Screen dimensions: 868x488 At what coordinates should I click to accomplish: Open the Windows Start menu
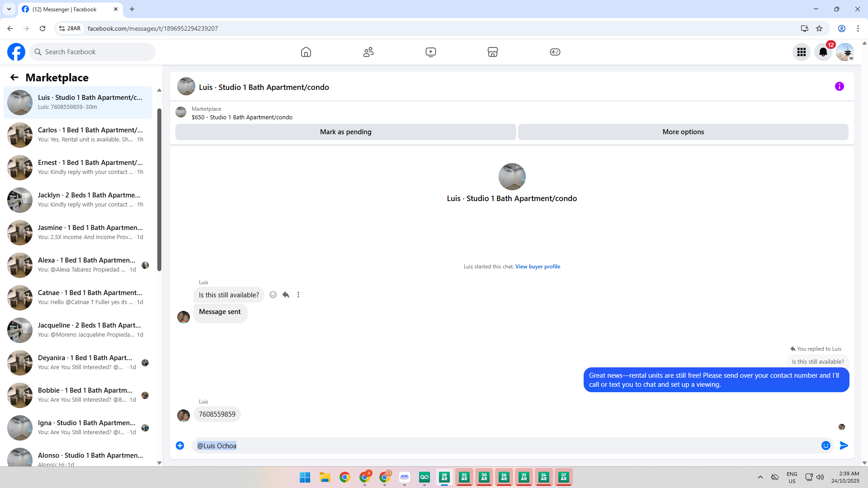tap(305, 477)
